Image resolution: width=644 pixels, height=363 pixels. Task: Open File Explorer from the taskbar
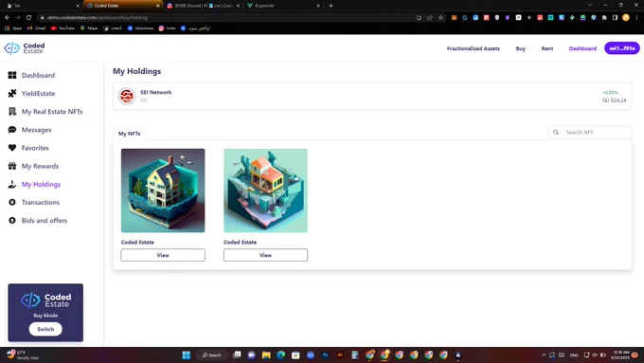266,354
